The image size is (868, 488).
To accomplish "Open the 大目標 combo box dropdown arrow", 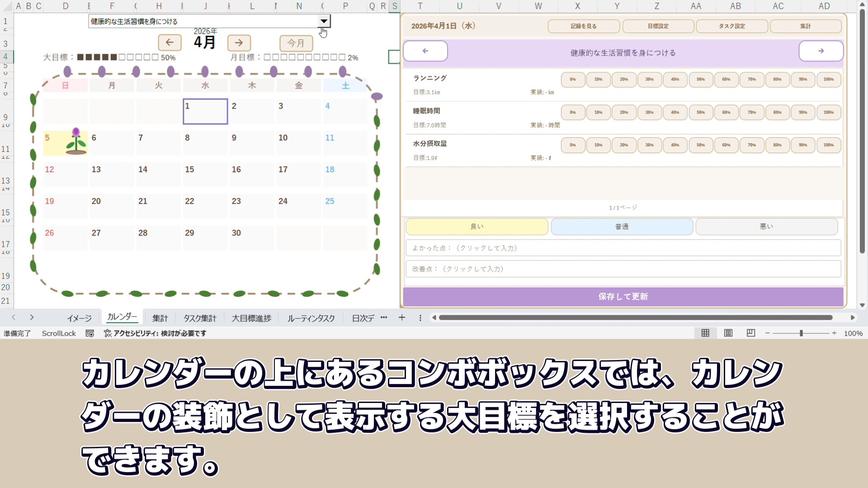I will pyautogui.click(x=324, y=21).
